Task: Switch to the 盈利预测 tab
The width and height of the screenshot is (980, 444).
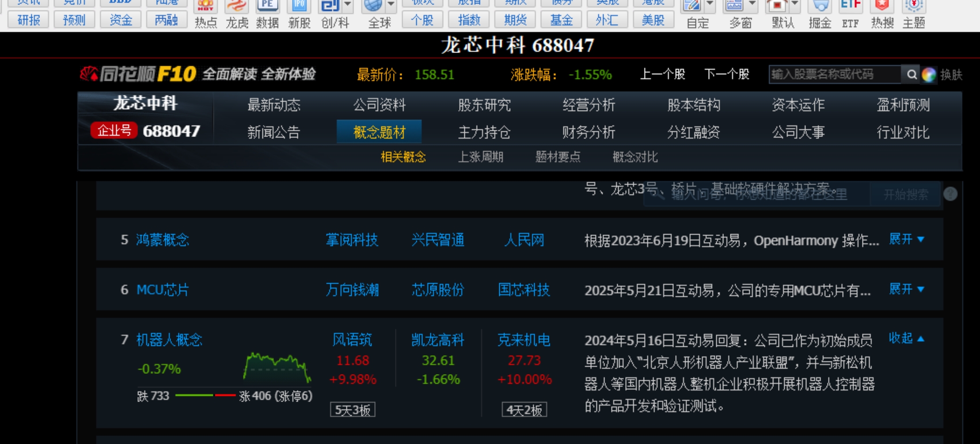Action: 903,105
